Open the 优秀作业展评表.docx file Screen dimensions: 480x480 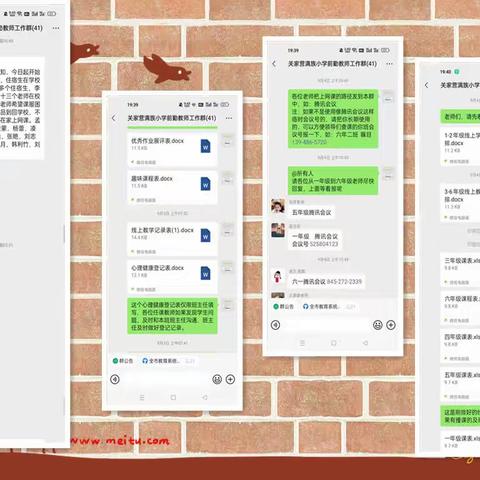[172, 150]
